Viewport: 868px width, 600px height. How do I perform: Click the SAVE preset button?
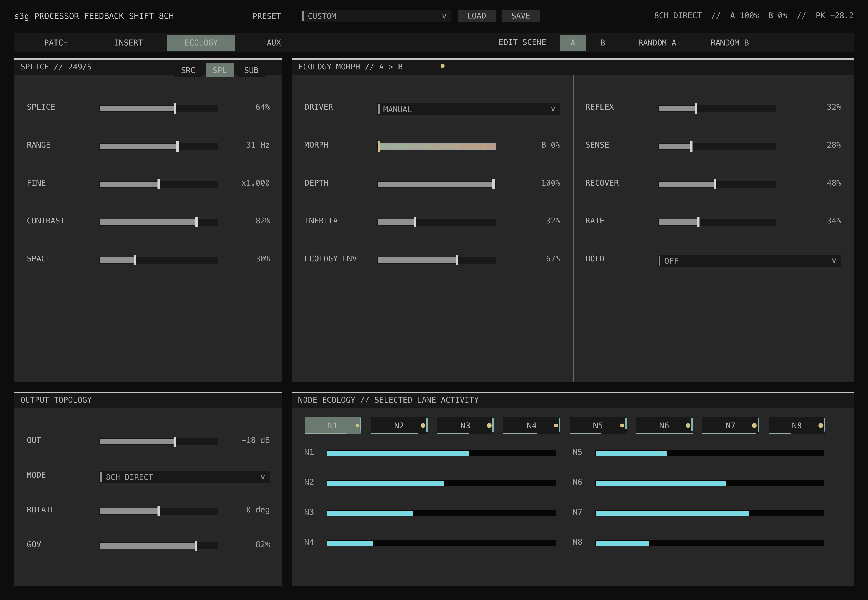(x=521, y=16)
